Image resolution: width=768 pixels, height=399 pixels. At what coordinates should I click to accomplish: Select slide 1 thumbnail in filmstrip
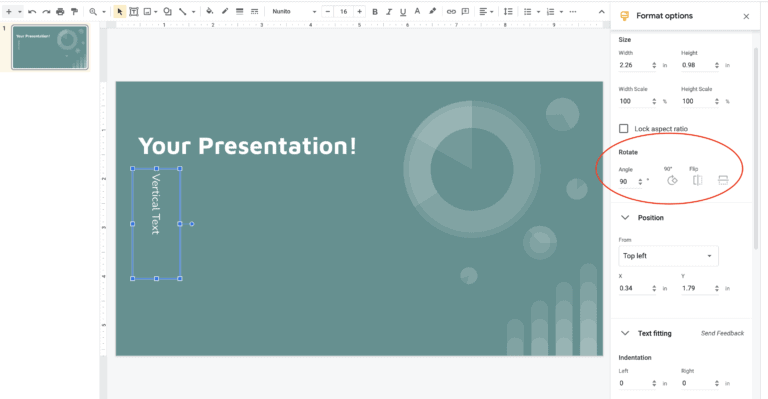point(50,47)
